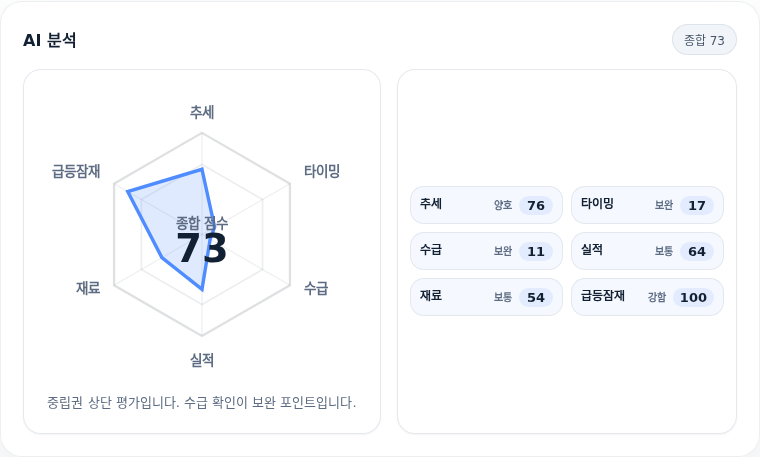760x457 pixels.
Task: Click the 재료 axis label on radar chart
Action: (88, 288)
